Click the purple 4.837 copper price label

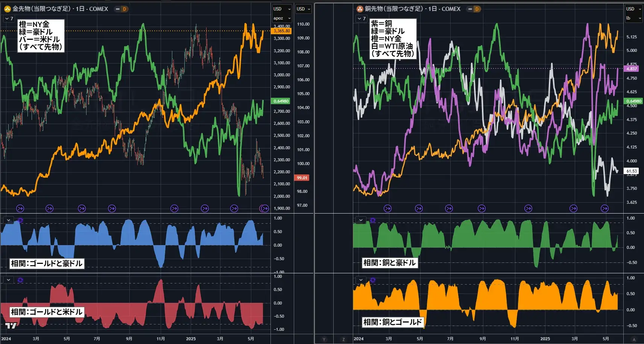632,69
